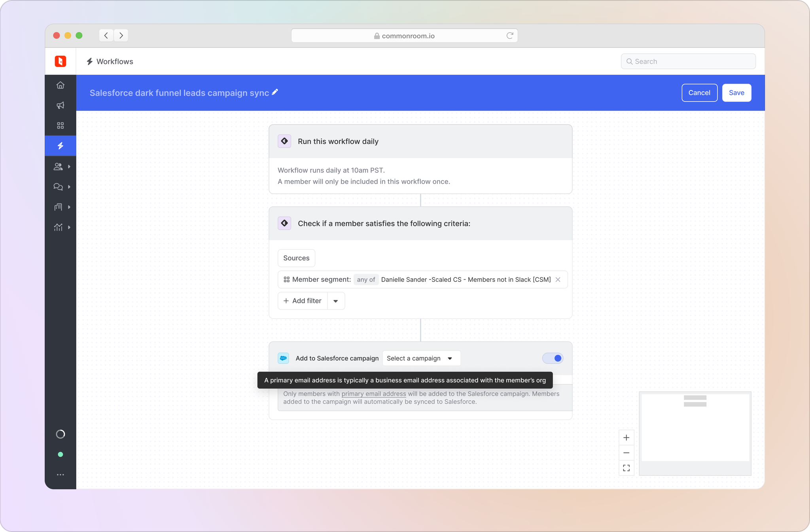Change the 'any of' operator

point(366,279)
